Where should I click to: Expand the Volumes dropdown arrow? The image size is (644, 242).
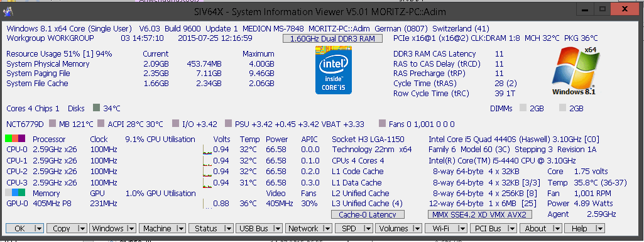417,228
